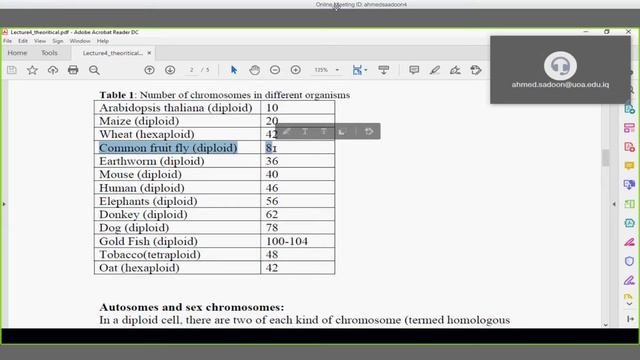Click the 'Tobacco(tetraploid)' table cell

[177, 255]
